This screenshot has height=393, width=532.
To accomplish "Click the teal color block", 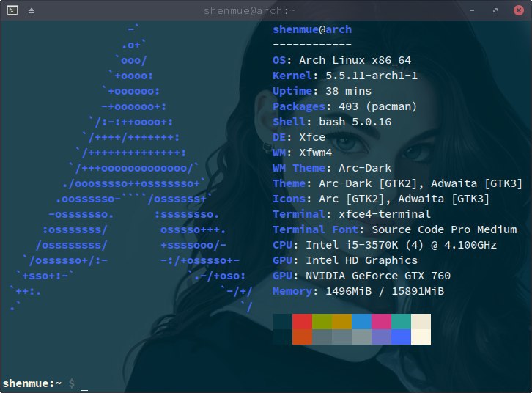I will [401, 321].
